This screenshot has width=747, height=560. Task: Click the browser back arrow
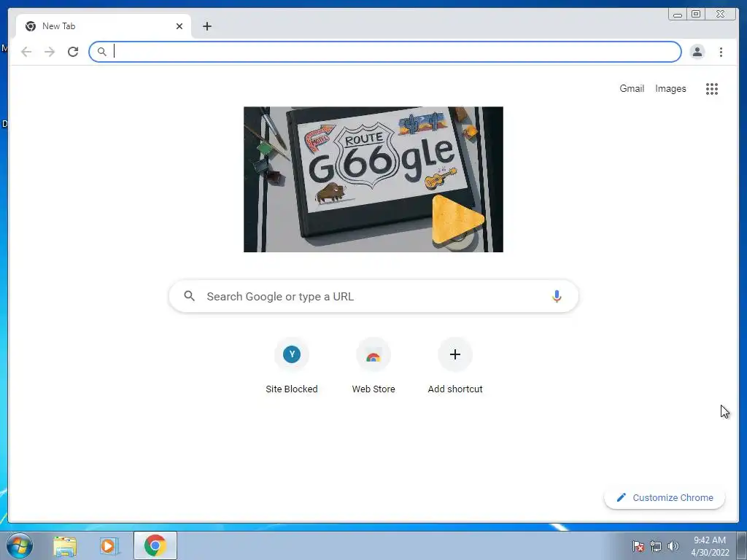coord(26,52)
